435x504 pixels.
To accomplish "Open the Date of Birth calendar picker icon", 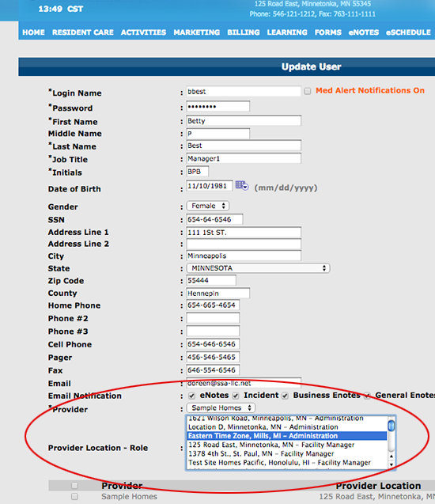I will [242, 185].
